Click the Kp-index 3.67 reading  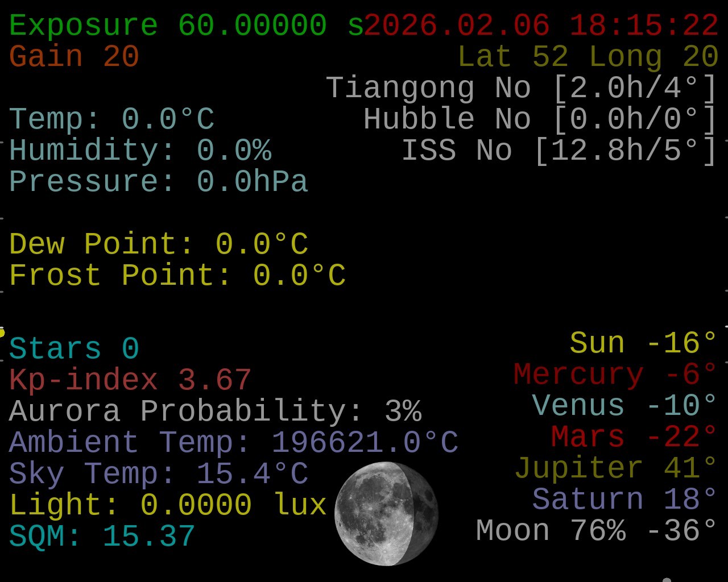pyautogui.click(x=130, y=380)
